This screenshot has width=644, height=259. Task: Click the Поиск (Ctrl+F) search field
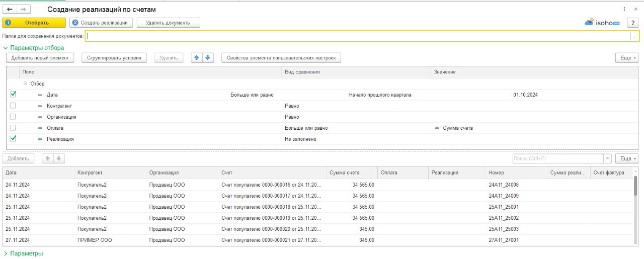point(558,158)
